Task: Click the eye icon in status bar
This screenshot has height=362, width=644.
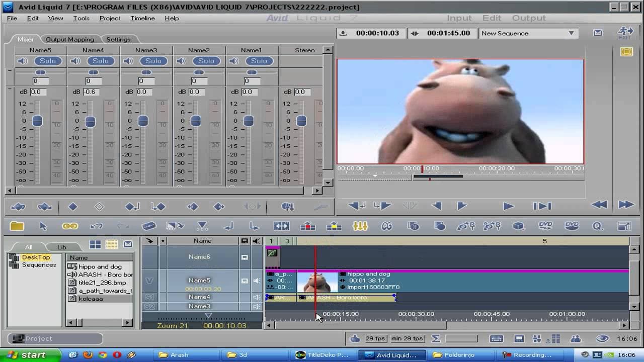Action: click(602, 338)
